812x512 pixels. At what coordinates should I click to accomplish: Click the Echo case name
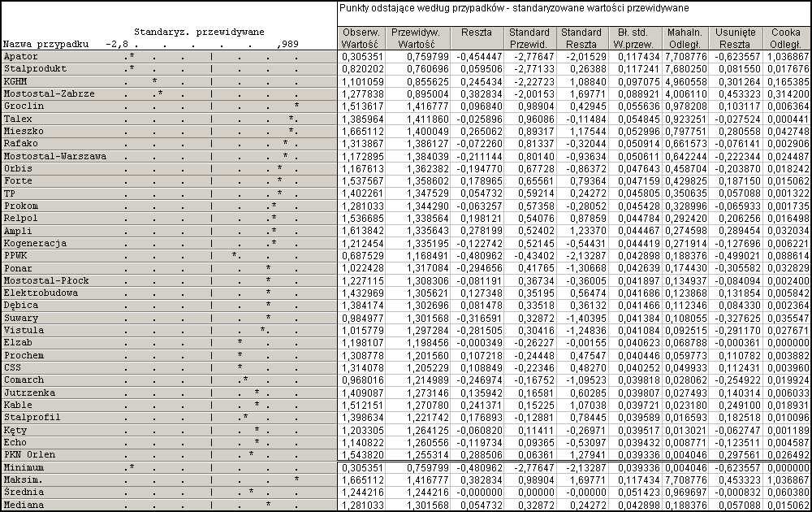(15, 443)
